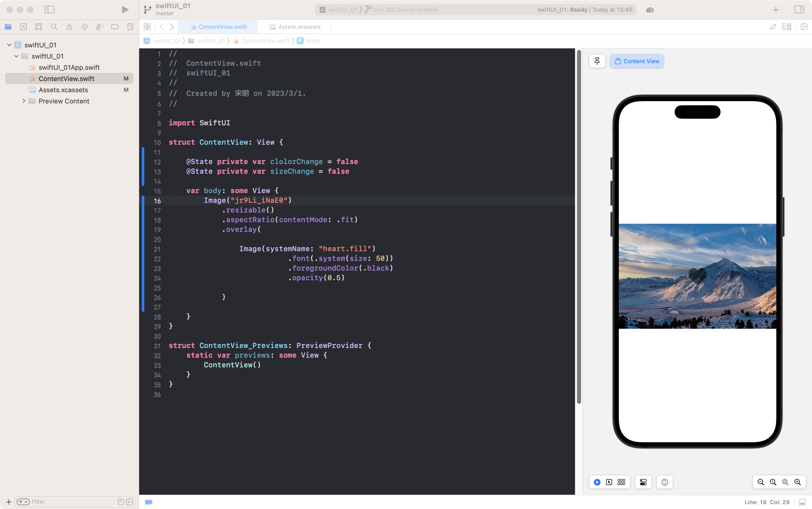Choose swiftUI_01 scheme in toolbar
The height and width of the screenshot is (509, 812).
coord(338,10)
